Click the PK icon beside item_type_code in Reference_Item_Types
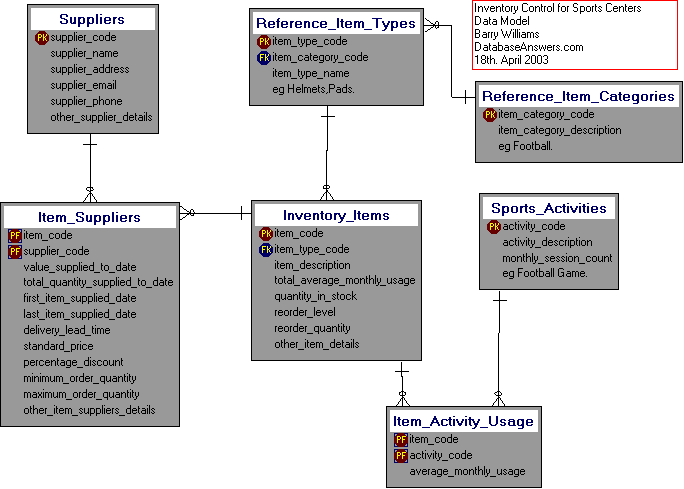This screenshot has height=489, width=684. [x=264, y=42]
